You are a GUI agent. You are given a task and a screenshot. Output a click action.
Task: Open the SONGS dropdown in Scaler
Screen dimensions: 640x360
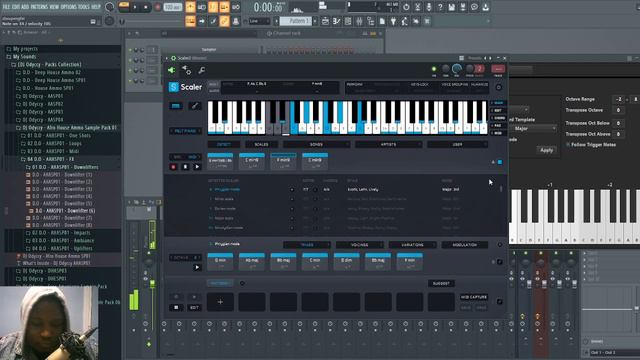(x=317, y=144)
